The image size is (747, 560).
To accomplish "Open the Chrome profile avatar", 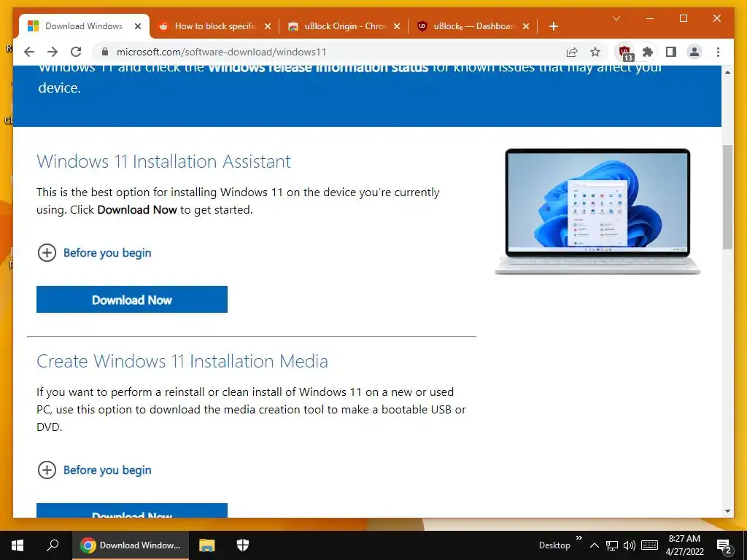I will [694, 52].
